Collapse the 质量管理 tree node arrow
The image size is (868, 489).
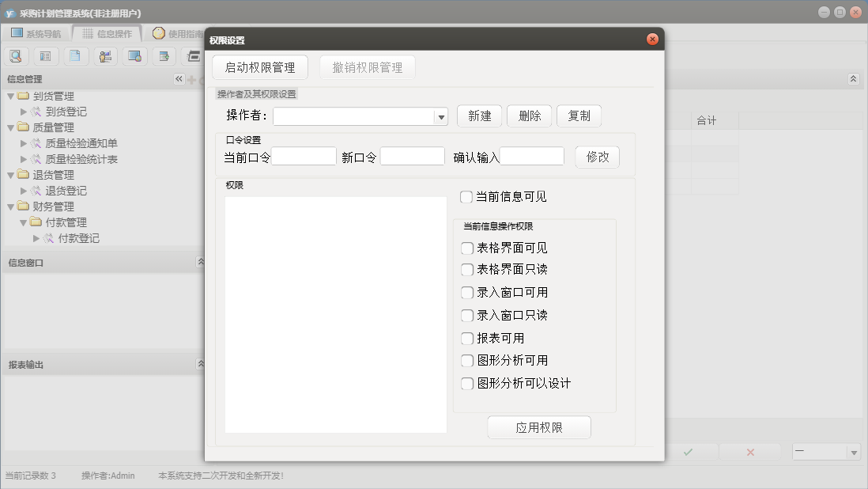tap(10, 128)
